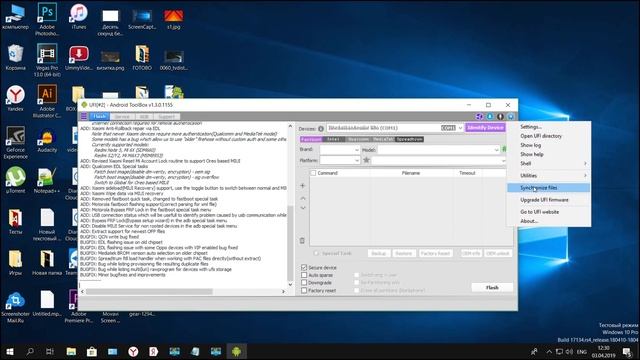The height and width of the screenshot is (360, 640).
Task: Switch to the Service tab
Action: [x=122, y=116]
